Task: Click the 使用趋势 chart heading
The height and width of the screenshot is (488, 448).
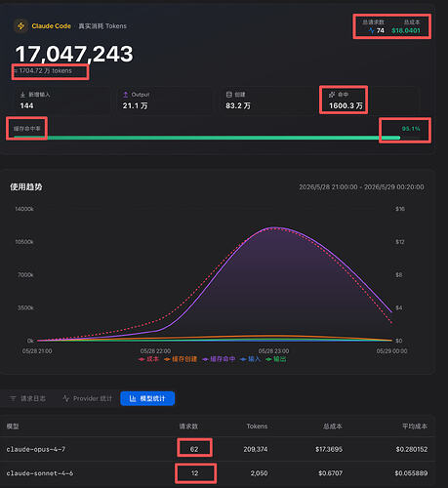Action: 26,187
